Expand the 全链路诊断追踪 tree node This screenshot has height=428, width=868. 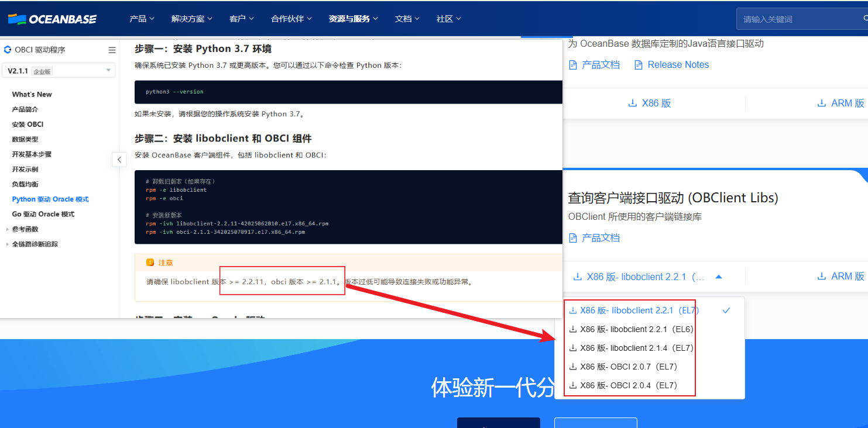7,244
